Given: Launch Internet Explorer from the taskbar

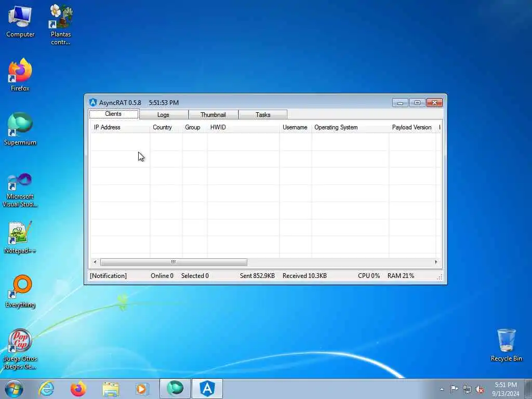Looking at the screenshot, I should click(x=46, y=389).
